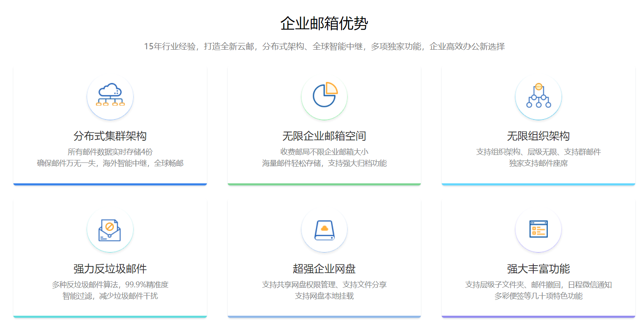644x332 pixels.
Task: Select the 无限企业邮箱空间 heading
Action: pos(324,136)
